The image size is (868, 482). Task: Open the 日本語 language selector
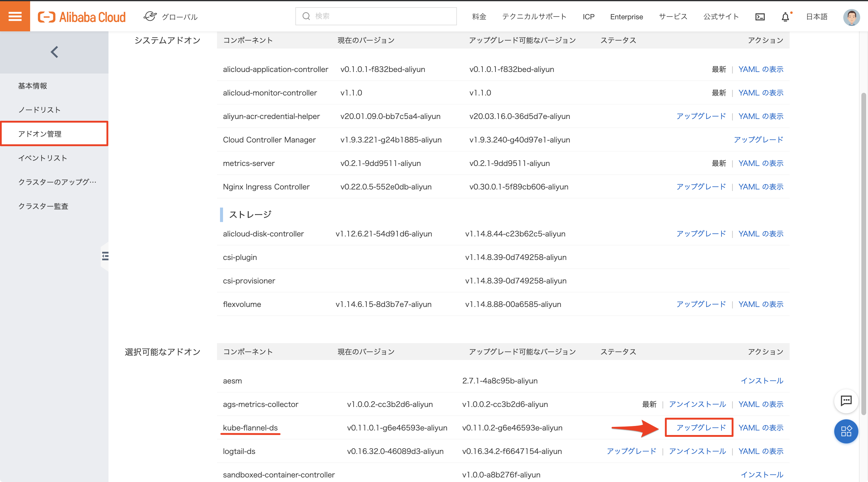pyautogui.click(x=816, y=17)
